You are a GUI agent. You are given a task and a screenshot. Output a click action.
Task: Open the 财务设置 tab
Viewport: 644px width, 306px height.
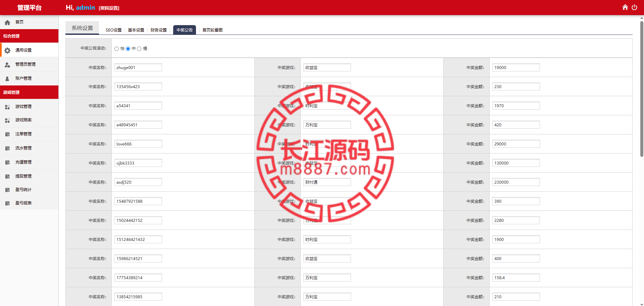(159, 30)
